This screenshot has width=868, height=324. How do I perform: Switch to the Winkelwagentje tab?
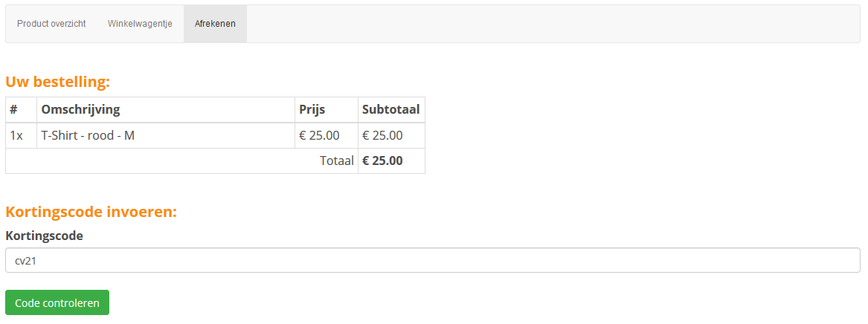pyautogui.click(x=140, y=24)
